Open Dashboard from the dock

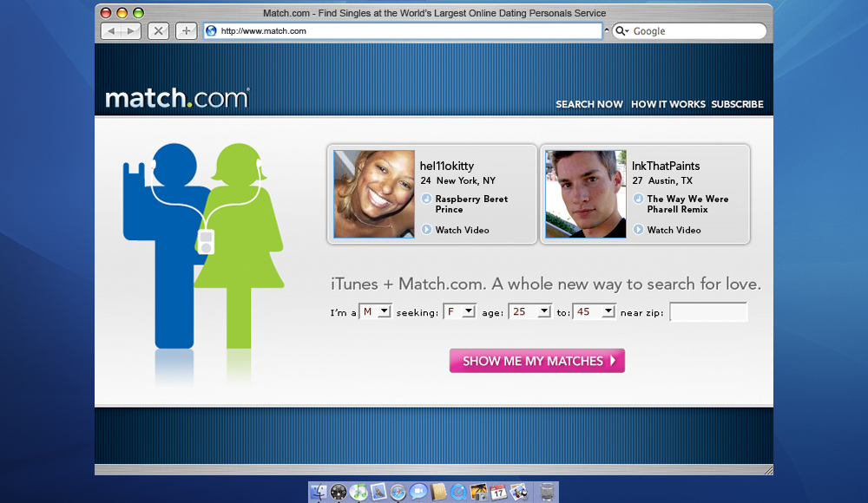click(x=339, y=492)
